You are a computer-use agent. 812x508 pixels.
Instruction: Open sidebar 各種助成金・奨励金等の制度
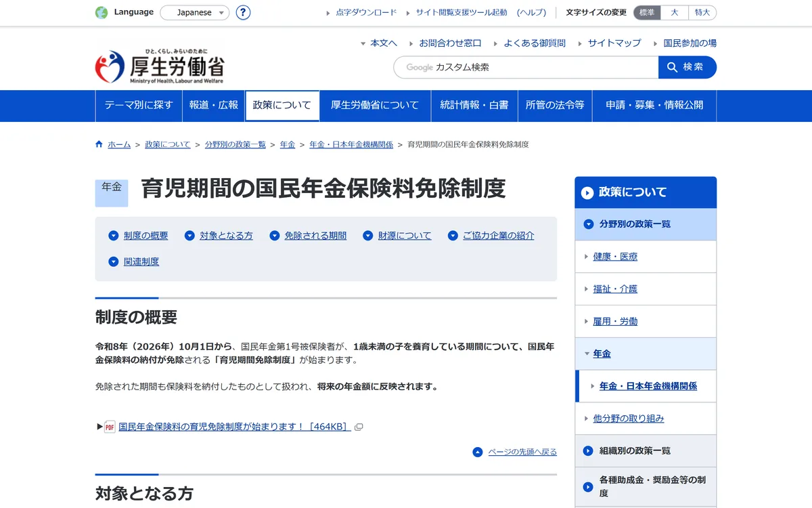click(646, 486)
